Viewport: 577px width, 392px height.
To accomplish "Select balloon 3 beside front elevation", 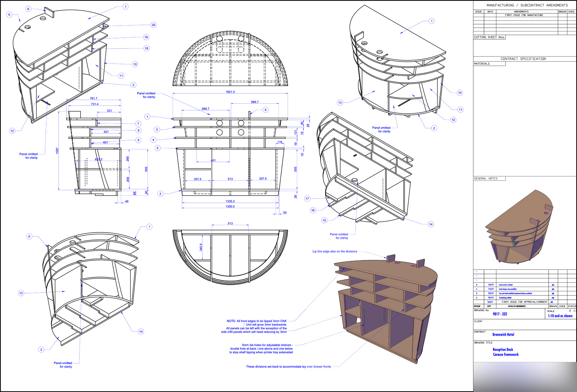I will click(x=157, y=130).
